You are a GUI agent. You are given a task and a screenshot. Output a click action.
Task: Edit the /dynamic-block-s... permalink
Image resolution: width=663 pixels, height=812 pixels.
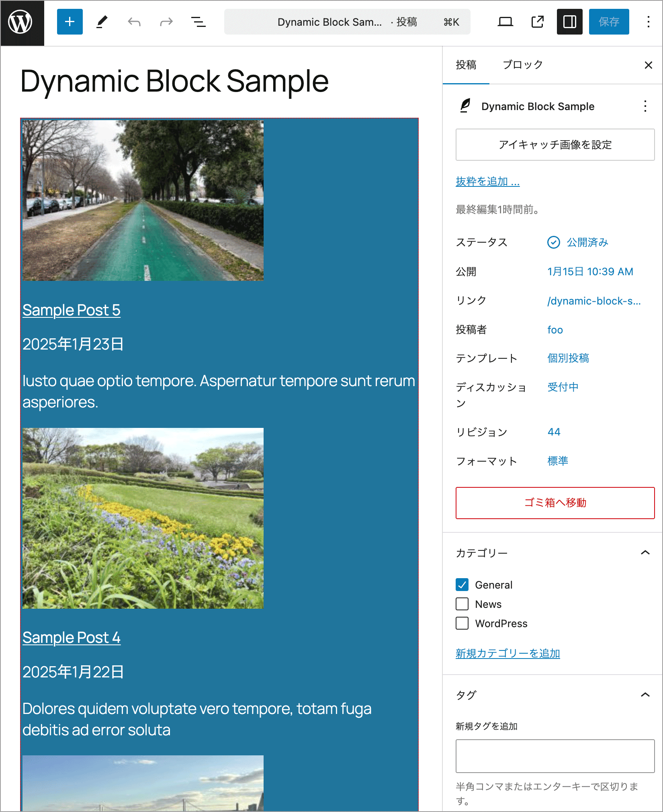click(594, 301)
